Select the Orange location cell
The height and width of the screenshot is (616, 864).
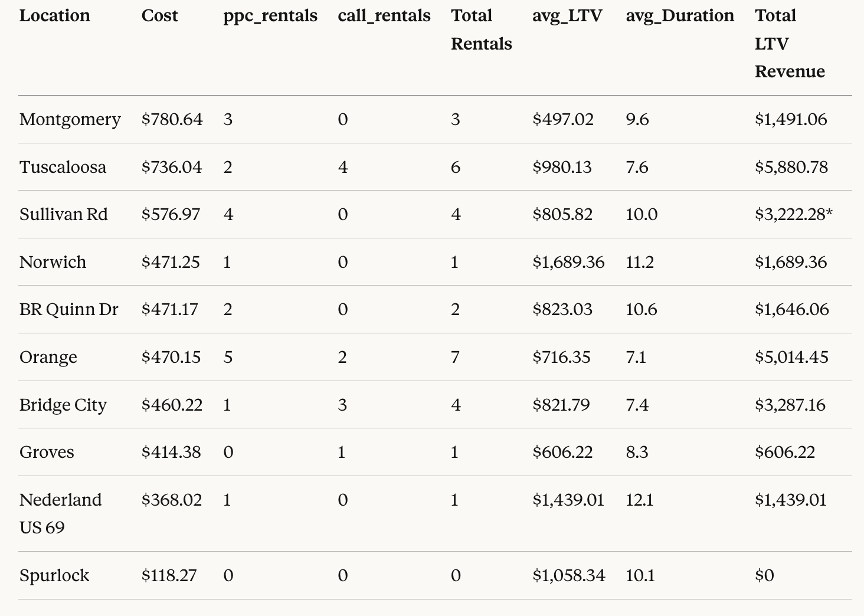[48, 357]
